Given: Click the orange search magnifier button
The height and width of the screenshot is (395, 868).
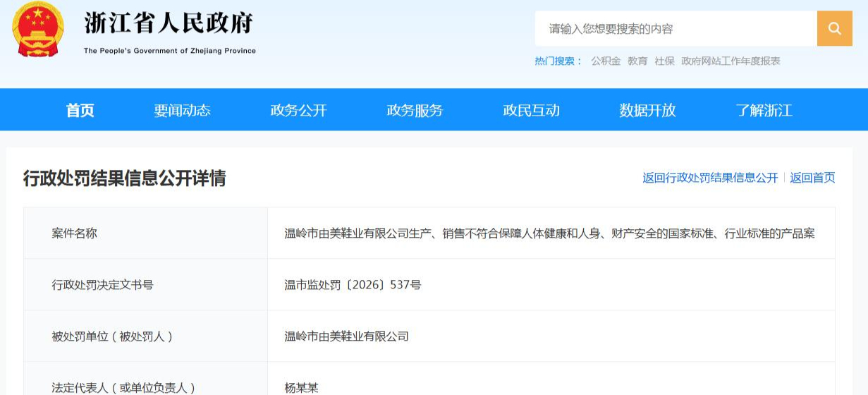Looking at the screenshot, I should (835, 29).
